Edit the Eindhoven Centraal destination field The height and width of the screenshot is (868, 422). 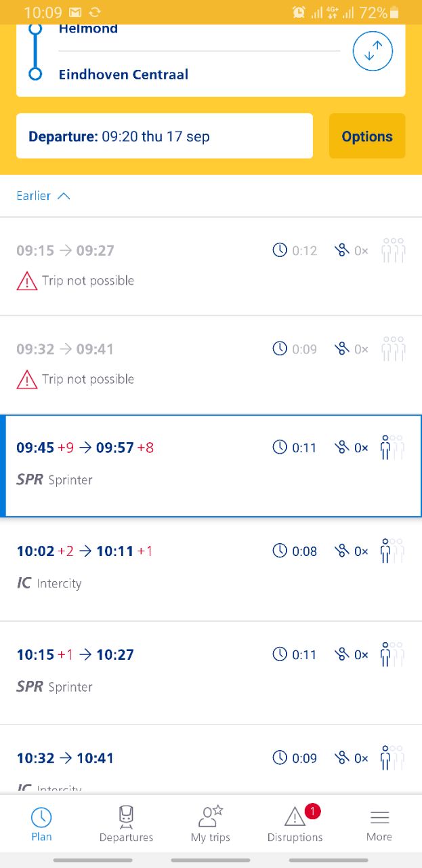tap(123, 75)
